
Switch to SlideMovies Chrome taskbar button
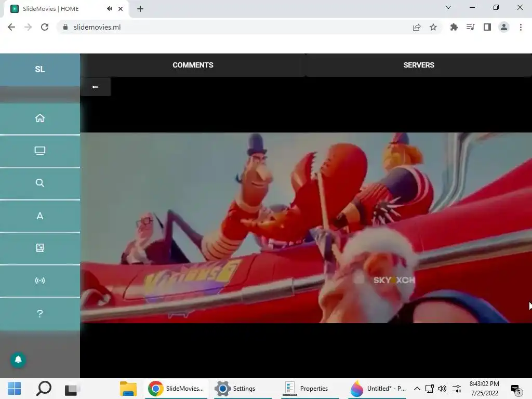[176, 389]
